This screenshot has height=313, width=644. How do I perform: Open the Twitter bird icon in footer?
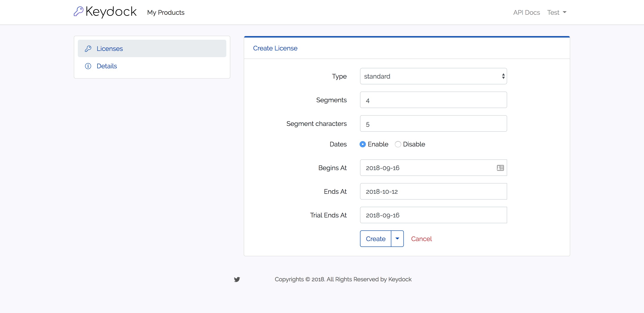pos(237,279)
